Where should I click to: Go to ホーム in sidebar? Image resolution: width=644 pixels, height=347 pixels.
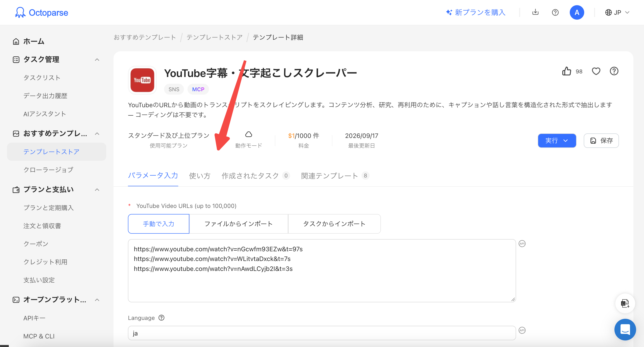coord(34,41)
